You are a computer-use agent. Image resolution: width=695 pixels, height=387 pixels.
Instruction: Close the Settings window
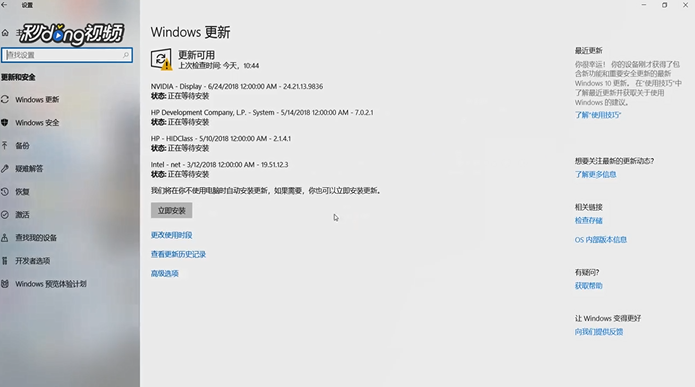coord(685,5)
